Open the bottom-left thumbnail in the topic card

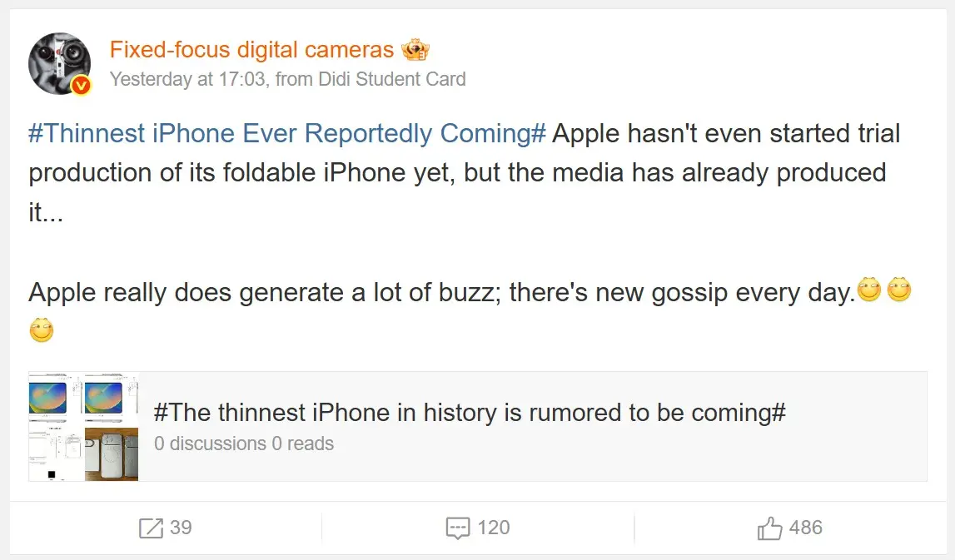coord(55,454)
